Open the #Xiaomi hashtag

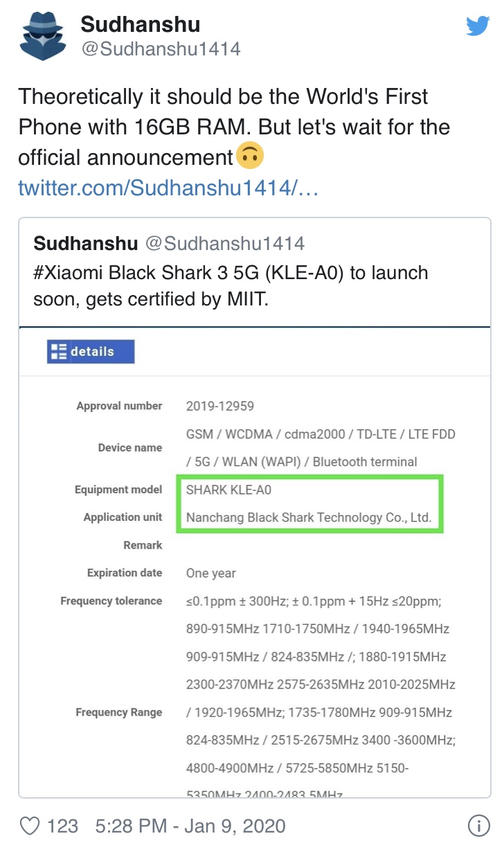pyautogui.click(x=71, y=272)
